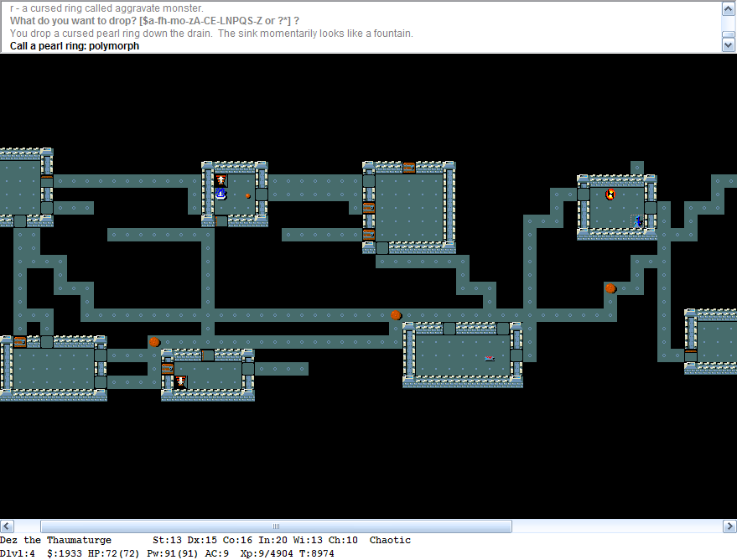Click the open door on the far-right room's west wall

pyautogui.click(x=691, y=355)
